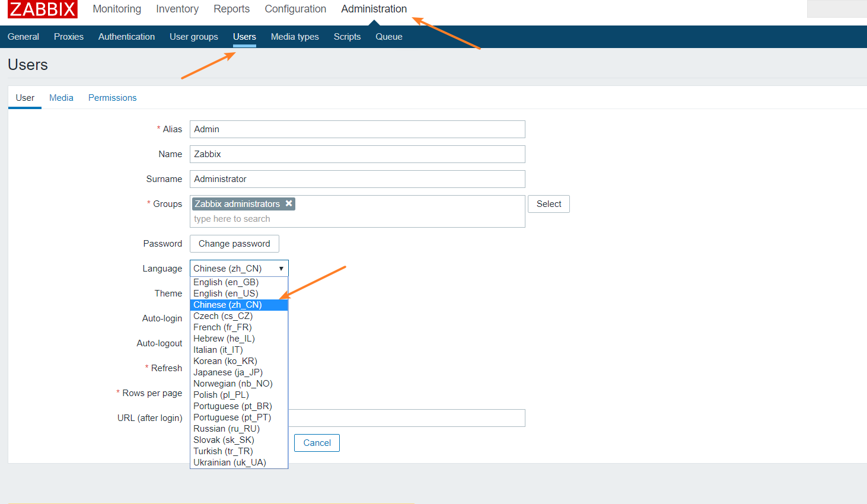Go to the Scripts section
This screenshot has width=867, height=504.
click(347, 36)
